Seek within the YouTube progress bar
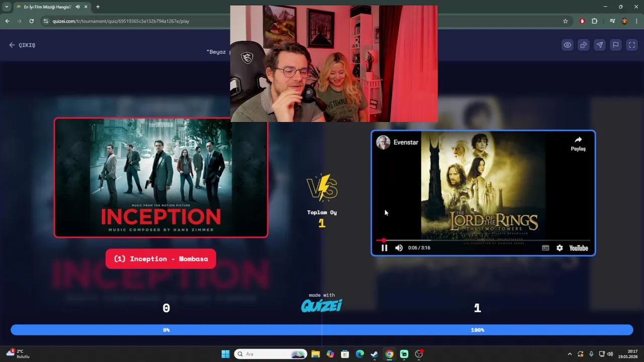 pyautogui.click(x=483, y=240)
